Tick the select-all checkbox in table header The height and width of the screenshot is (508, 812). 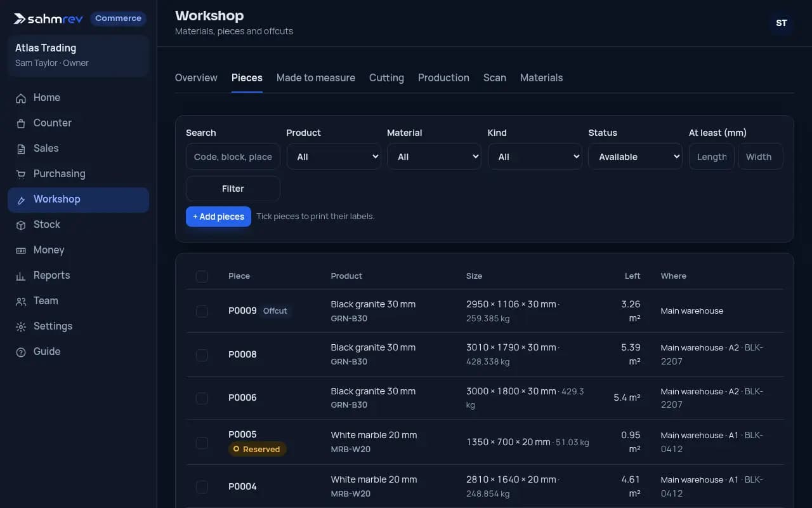coord(202,276)
